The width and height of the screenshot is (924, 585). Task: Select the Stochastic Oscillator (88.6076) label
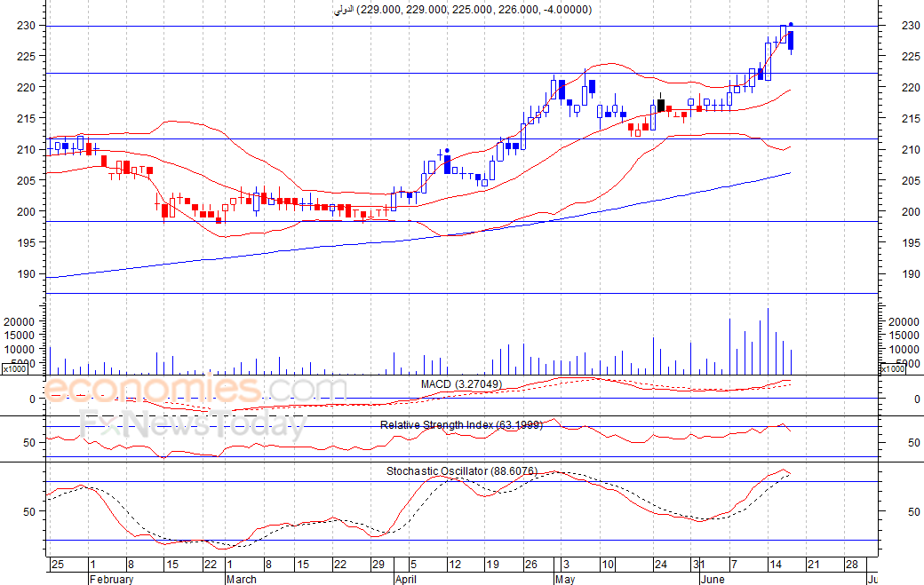[462, 471]
